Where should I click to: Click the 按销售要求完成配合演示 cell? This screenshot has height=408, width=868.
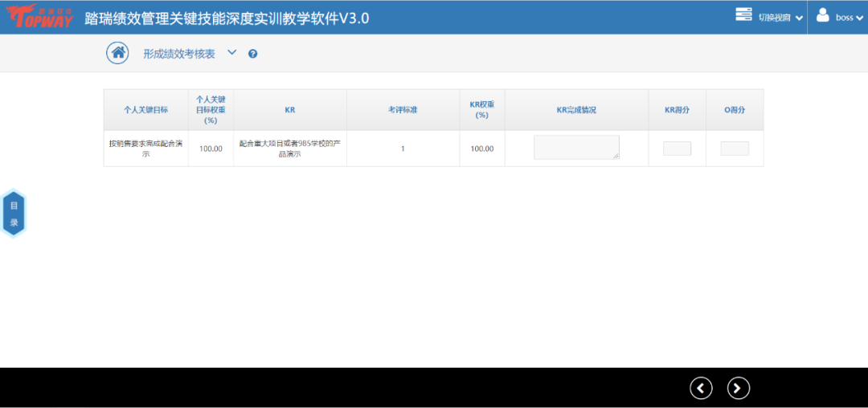coord(145,149)
